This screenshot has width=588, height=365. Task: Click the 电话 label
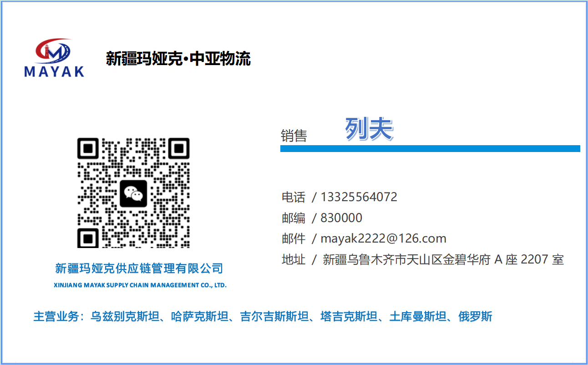pyautogui.click(x=294, y=197)
